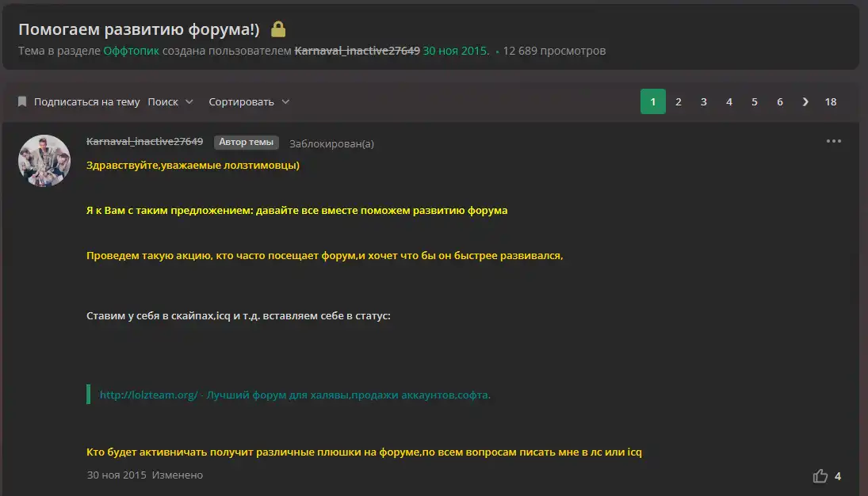Navigate to page 6
Viewport: 868px width, 496px height.
tap(780, 102)
